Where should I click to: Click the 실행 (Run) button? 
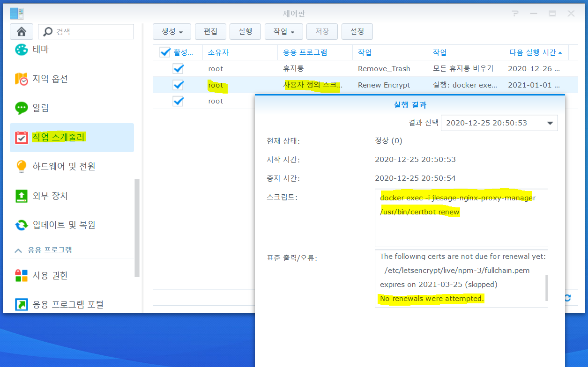coord(246,31)
